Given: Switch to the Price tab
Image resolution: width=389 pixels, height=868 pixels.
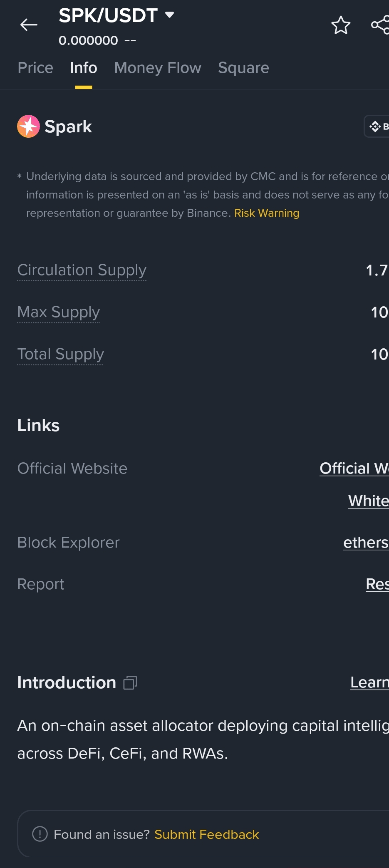Looking at the screenshot, I should [35, 68].
